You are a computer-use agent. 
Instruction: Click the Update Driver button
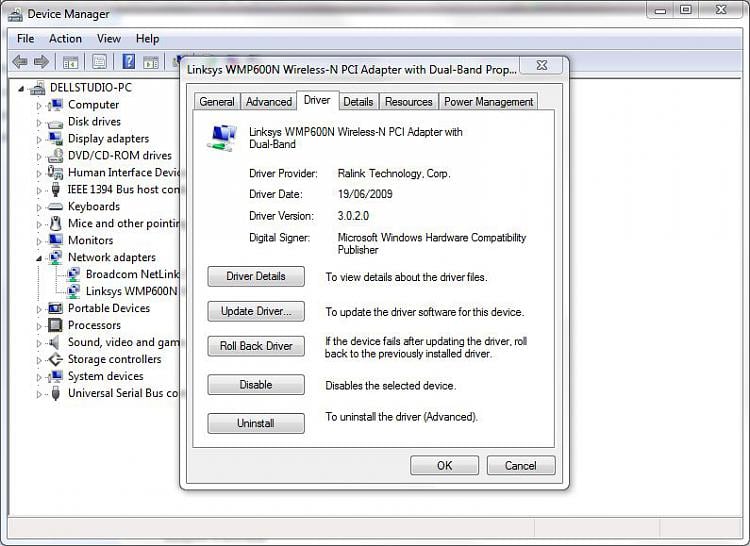point(256,311)
